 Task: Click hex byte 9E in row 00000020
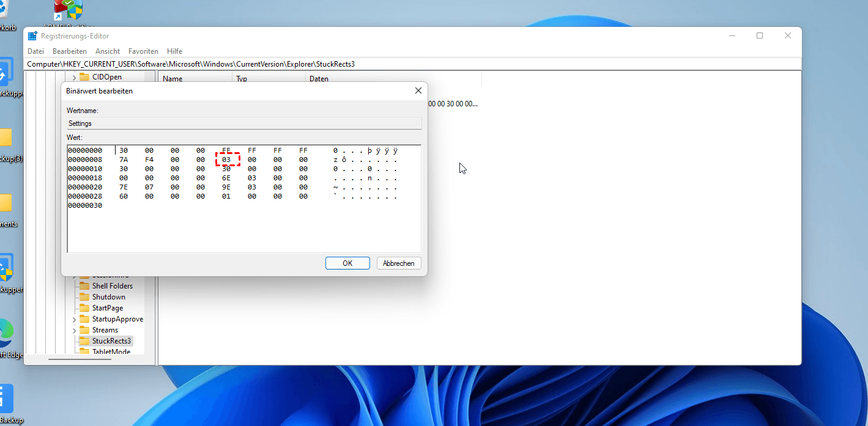point(226,187)
